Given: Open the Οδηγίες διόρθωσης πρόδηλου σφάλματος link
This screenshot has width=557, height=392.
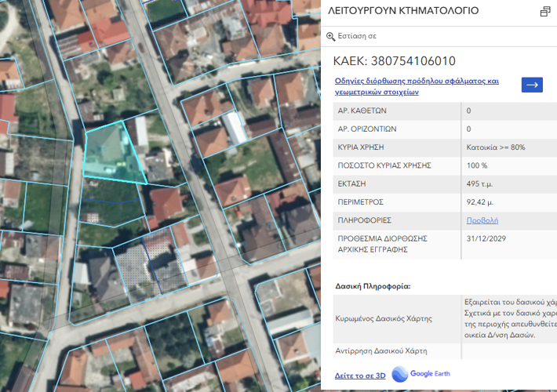Looking at the screenshot, I should click(x=417, y=86).
